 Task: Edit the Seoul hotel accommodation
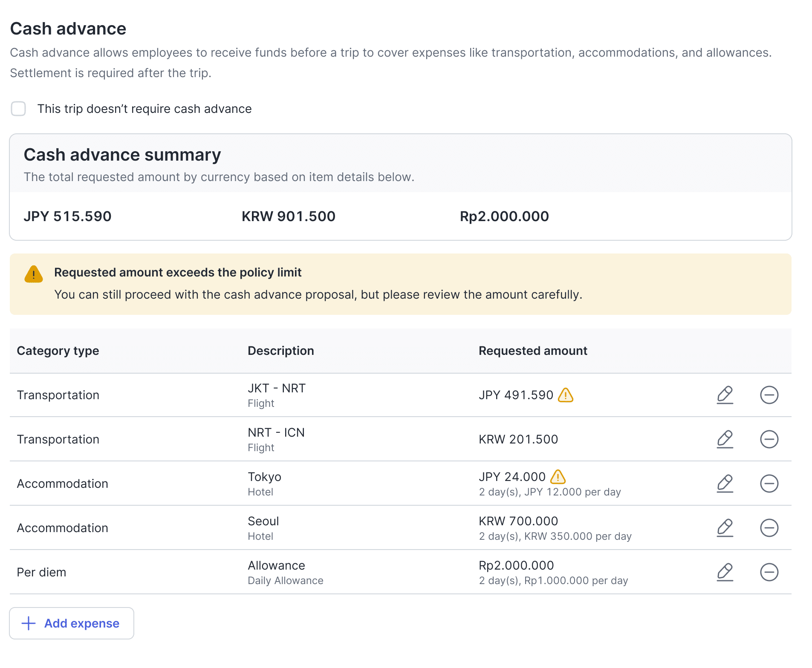click(x=725, y=528)
